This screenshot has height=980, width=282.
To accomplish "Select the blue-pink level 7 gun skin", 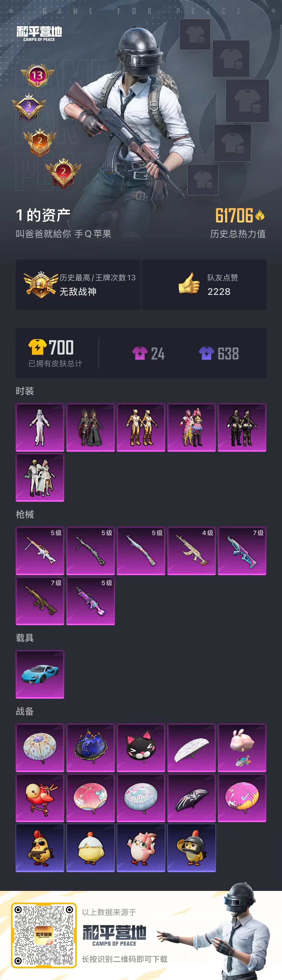I will [x=242, y=550].
